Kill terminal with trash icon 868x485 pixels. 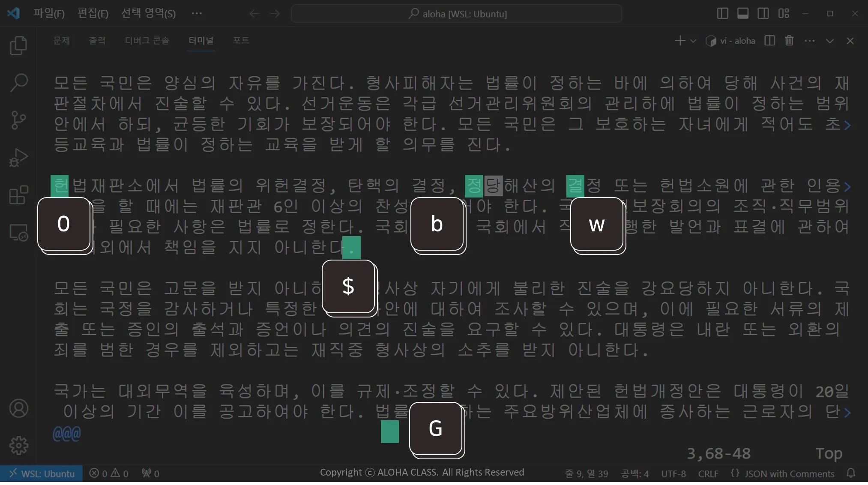point(789,41)
